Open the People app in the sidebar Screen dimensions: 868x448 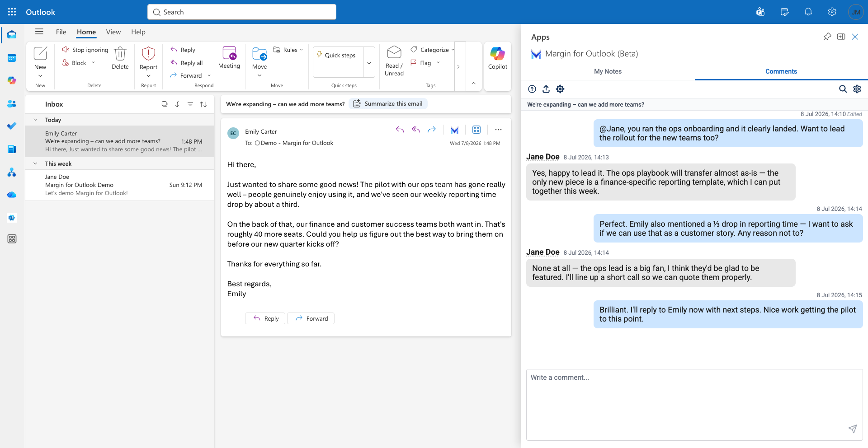(x=12, y=103)
